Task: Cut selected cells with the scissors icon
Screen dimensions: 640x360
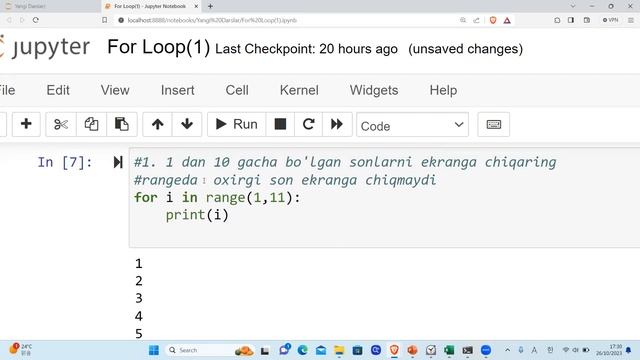Action: (61, 124)
